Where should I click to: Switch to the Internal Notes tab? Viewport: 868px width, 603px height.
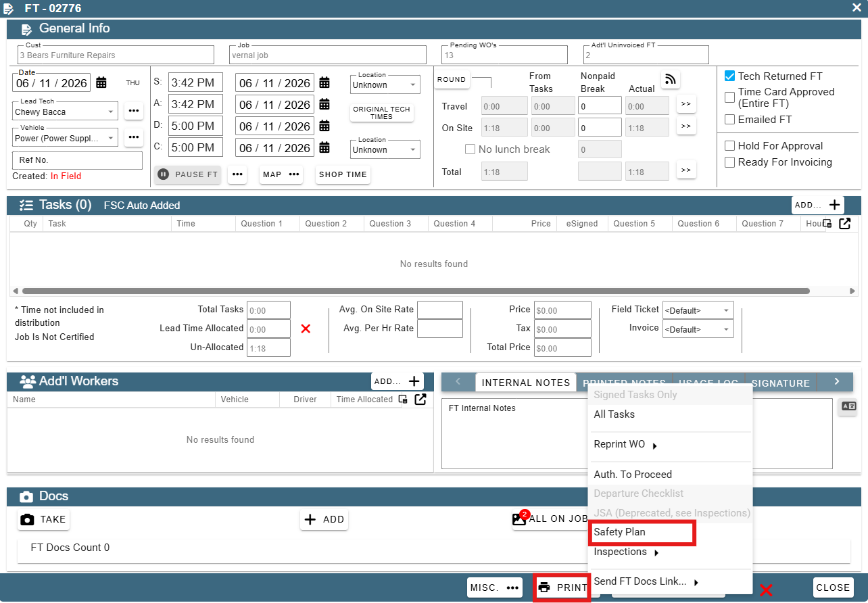[x=526, y=383]
